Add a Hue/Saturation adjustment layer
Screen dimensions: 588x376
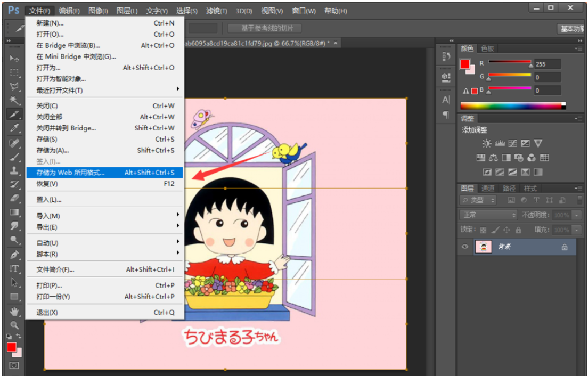point(481,158)
